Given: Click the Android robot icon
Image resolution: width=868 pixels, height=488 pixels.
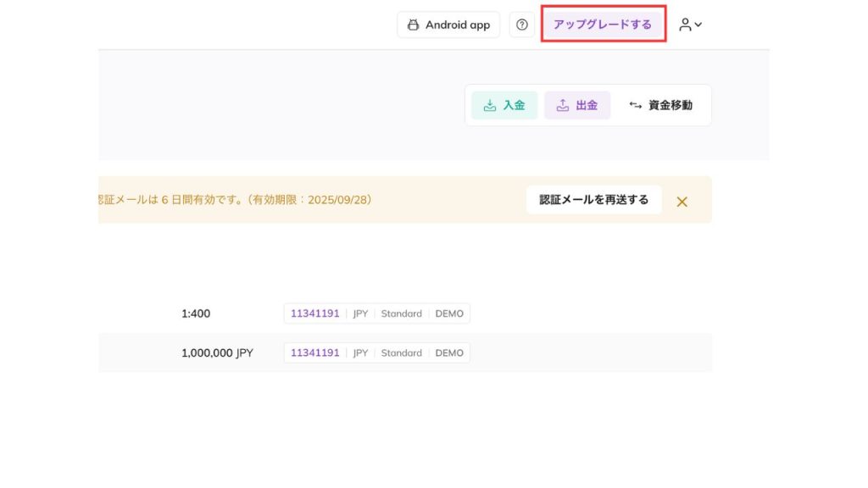Looking at the screenshot, I should tap(412, 25).
